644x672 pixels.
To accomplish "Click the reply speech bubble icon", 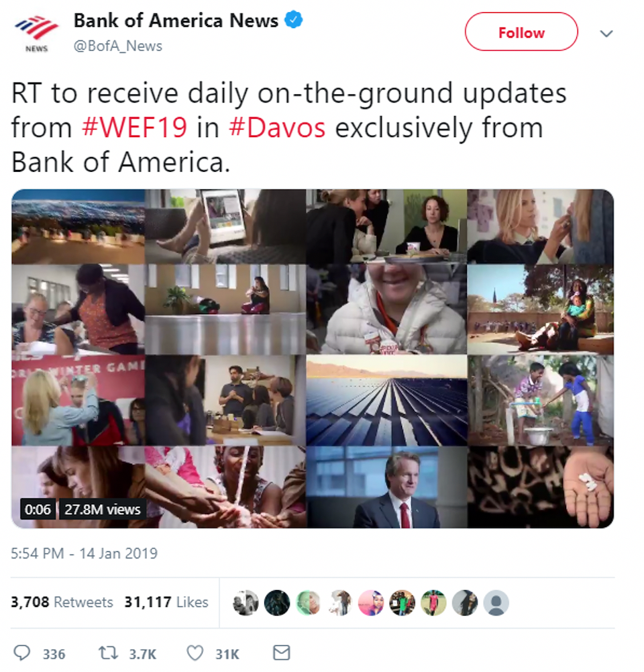I will pyautogui.click(x=22, y=653).
